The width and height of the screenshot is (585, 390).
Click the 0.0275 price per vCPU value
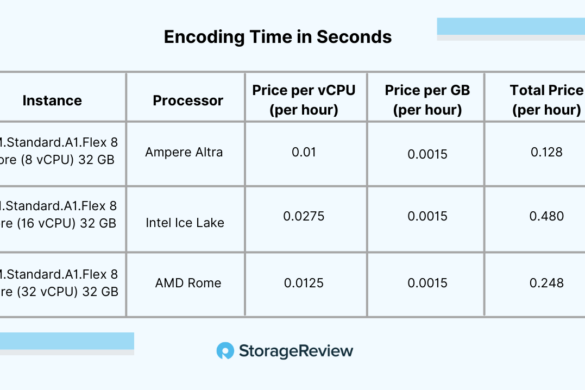click(304, 216)
